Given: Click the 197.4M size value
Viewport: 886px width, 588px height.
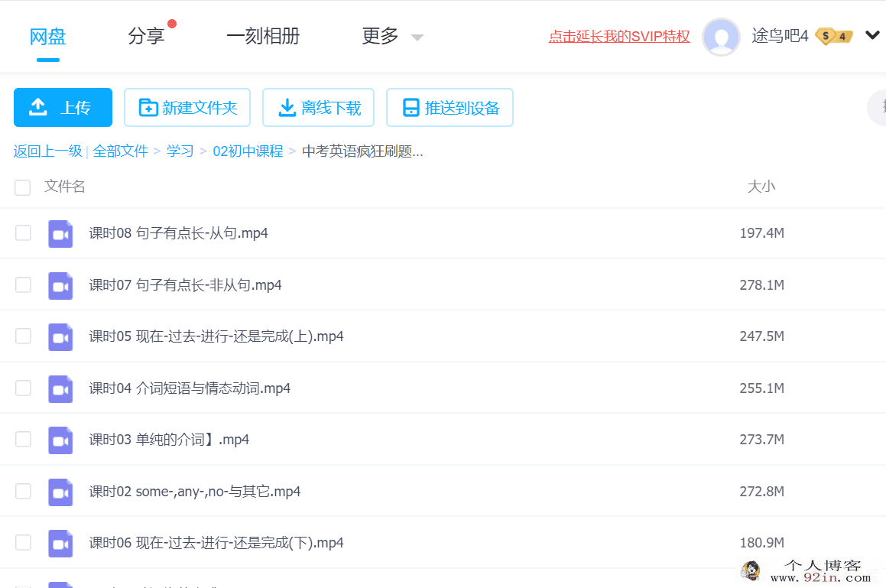Looking at the screenshot, I should (x=761, y=233).
